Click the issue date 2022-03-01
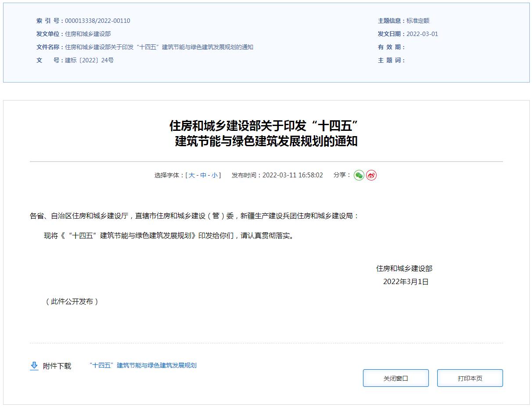Viewport: 532px width, 407px height. coord(422,34)
